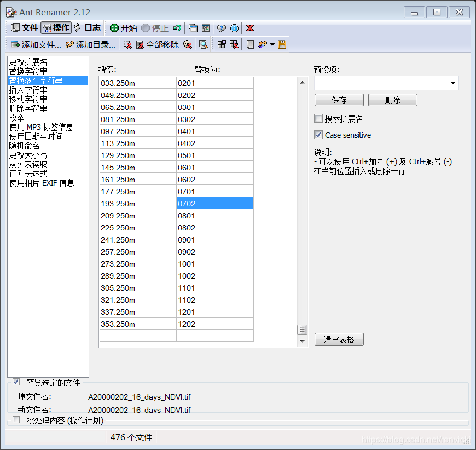Enable the 搜索扩展名 checkbox
The width and height of the screenshot is (476, 450).
click(x=318, y=119)
